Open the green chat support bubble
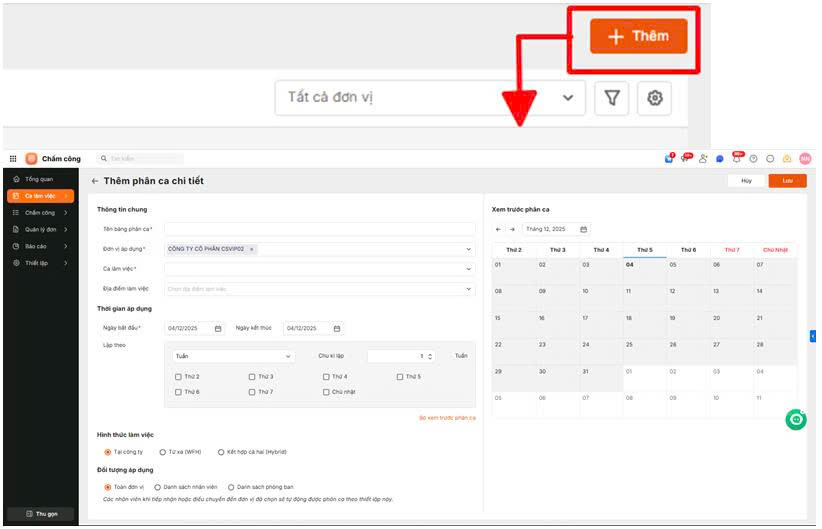The width and height of the screenshot is (822, 529). click(x=796, y=419)
